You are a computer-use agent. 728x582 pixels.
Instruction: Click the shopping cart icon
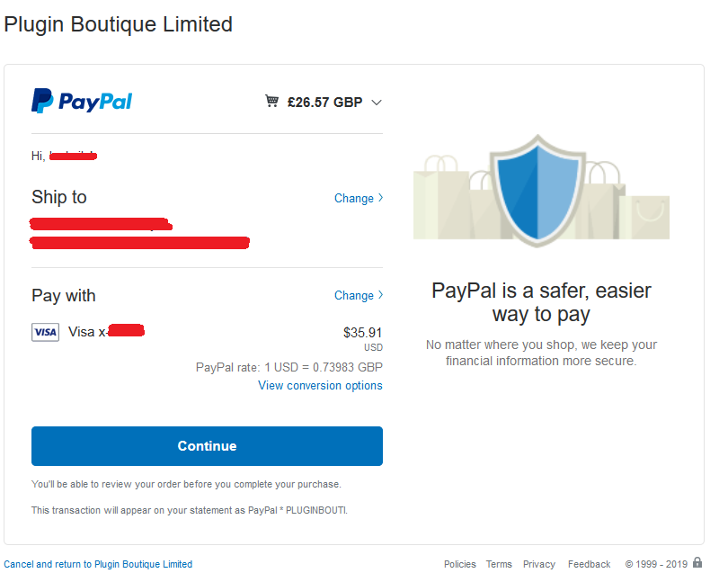tap(271, 102)
